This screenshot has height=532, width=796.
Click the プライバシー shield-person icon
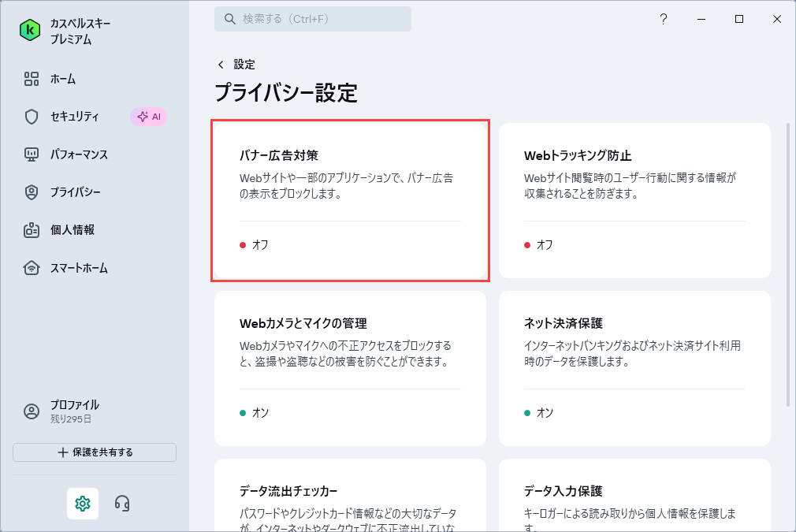point(32,192)
